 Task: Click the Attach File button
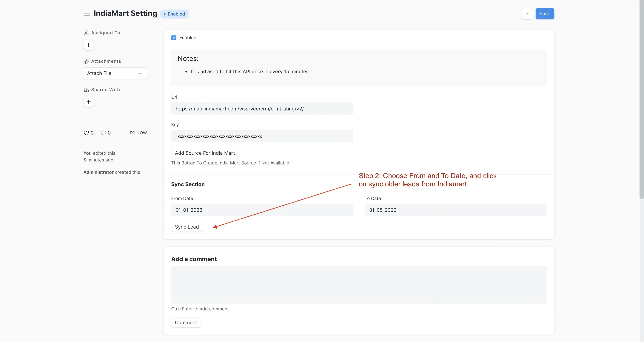pyautogui.click(x=115, y=73)
